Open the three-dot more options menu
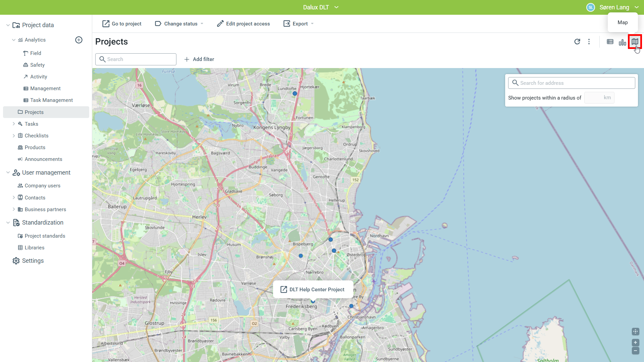 coord(589,42)
